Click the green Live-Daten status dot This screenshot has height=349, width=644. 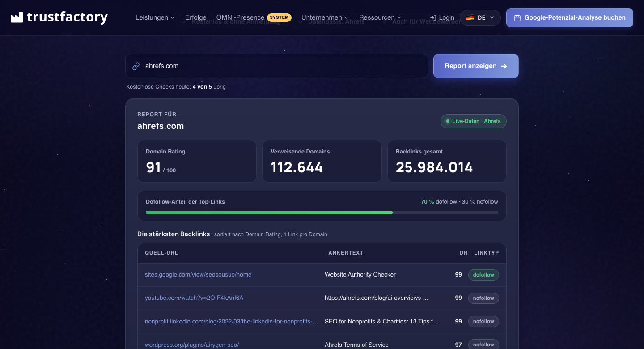(x=448, y=121)
